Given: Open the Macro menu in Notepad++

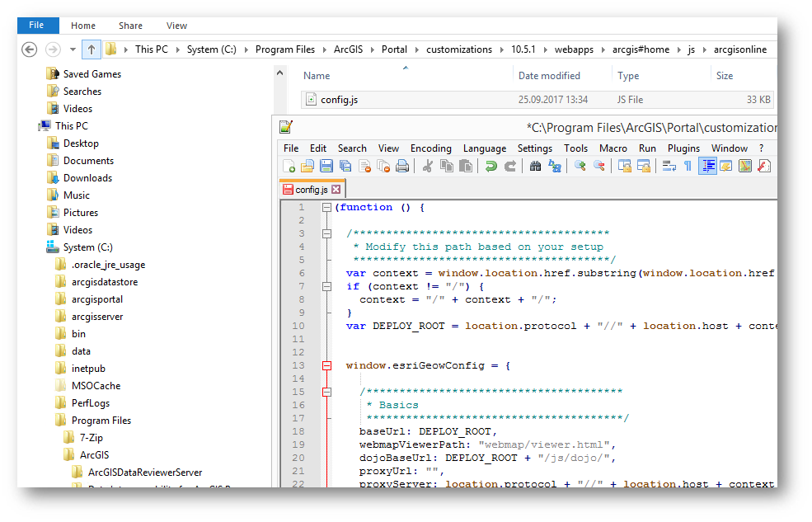Looking at the screenshot, I should click(x=613, y=148).
